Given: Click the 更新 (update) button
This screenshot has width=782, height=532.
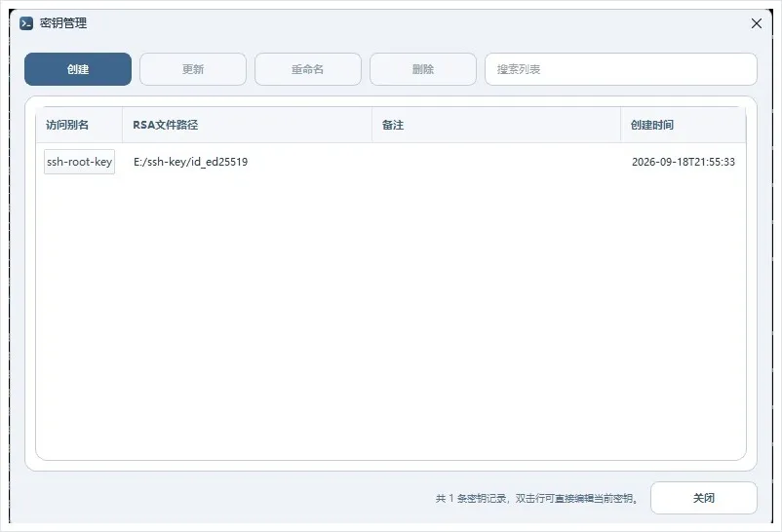Looking at the screenshot, I should (193, 69).
